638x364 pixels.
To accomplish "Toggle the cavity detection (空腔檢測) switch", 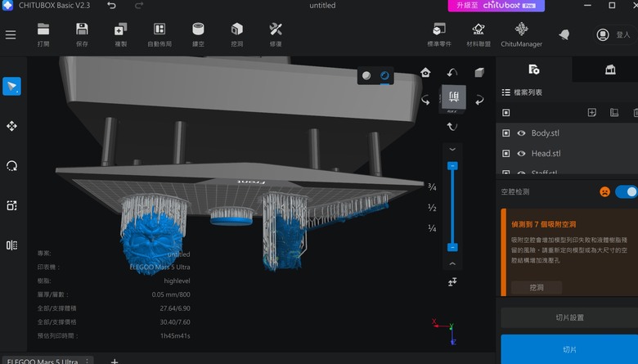I will coord(627,191).
